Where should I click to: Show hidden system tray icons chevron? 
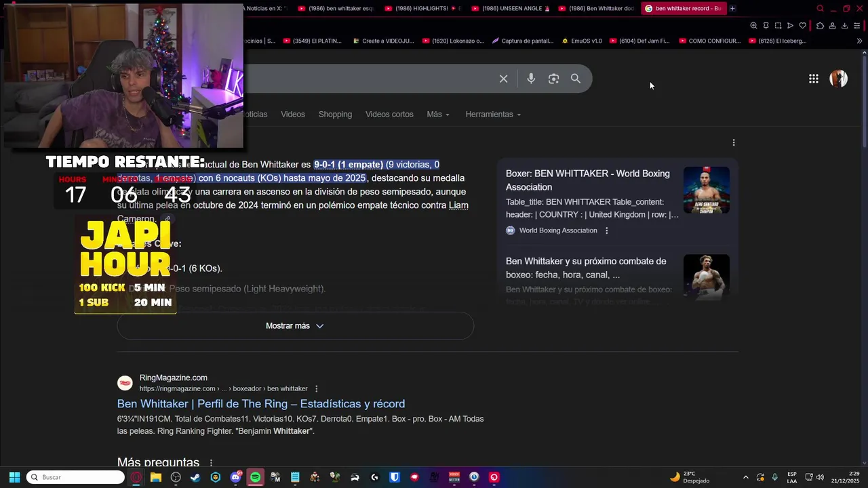[x=746, y=477]
